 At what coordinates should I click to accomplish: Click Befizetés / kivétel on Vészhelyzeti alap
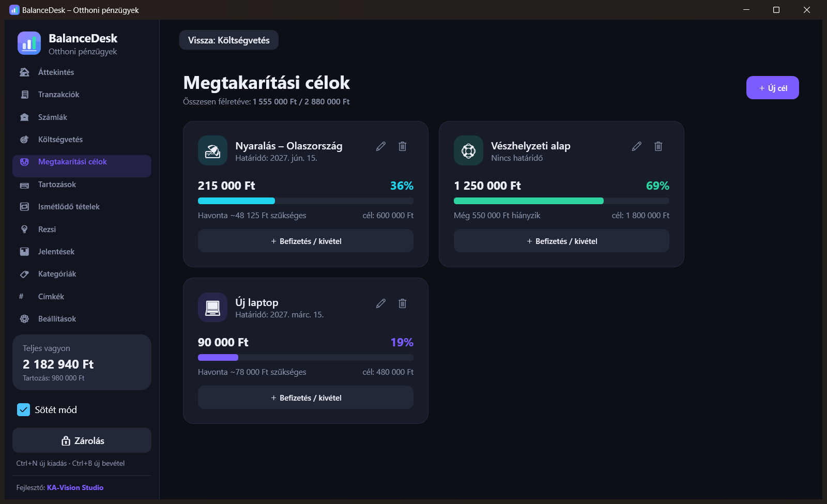(x=561, y=241)
